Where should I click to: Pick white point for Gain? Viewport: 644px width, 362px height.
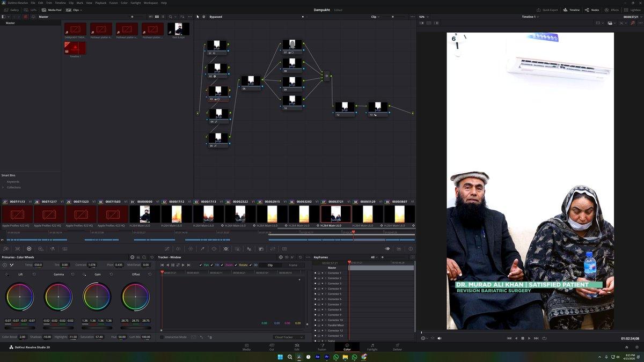[84, 274]
